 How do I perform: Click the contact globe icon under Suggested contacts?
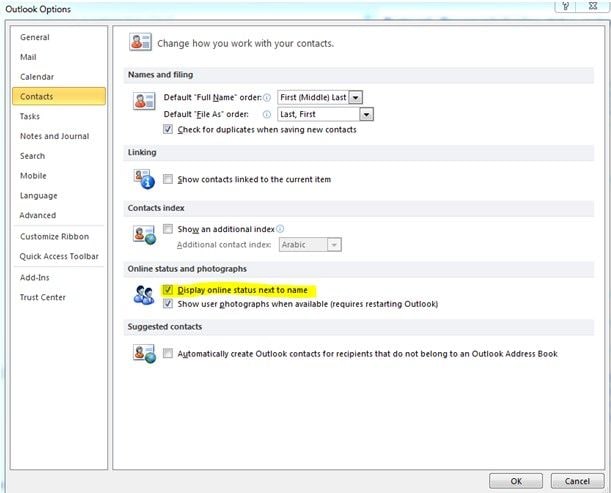coord(144,354)
